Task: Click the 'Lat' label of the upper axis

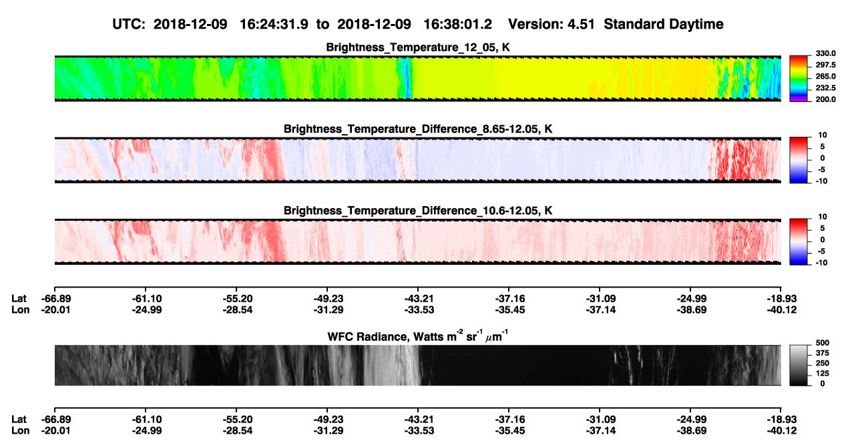Action: click(x=19, y=298)
